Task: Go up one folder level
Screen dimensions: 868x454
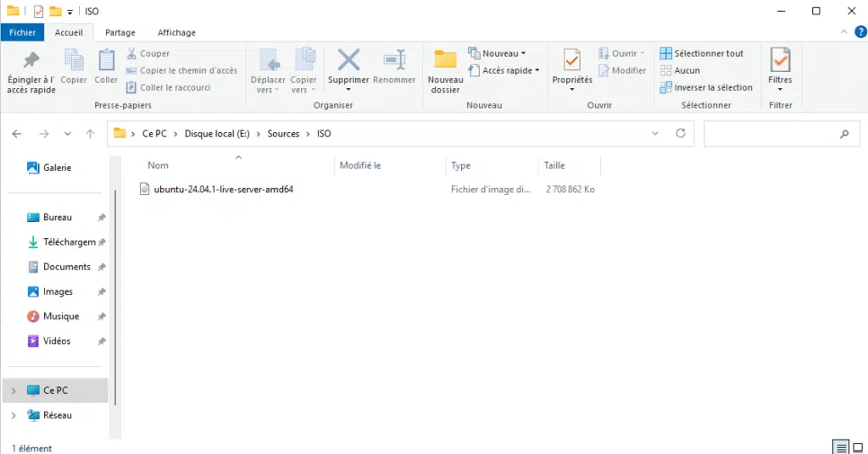Action: (90, 134)
